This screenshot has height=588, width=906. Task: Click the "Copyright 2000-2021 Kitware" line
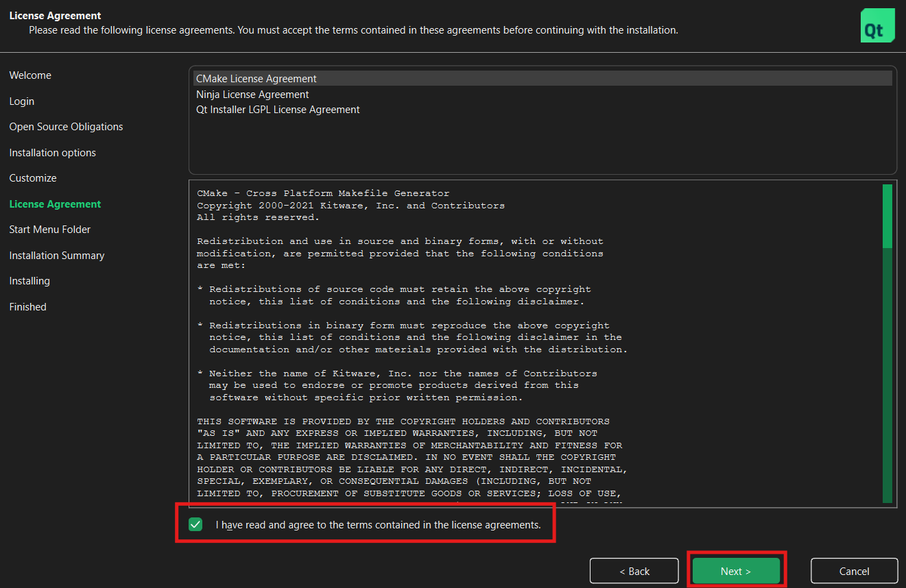(350, 206)
